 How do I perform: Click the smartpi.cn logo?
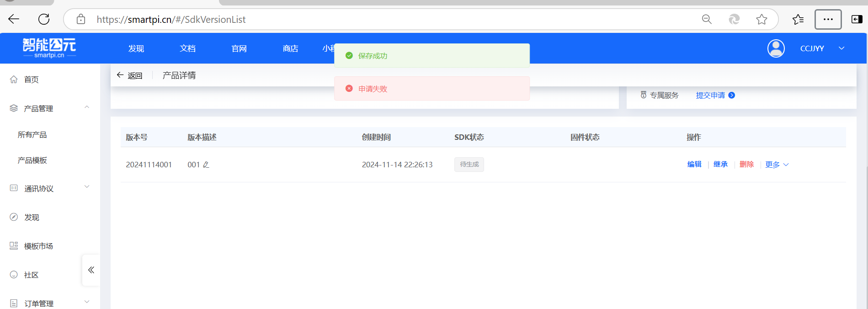click(x=49, y=48)
